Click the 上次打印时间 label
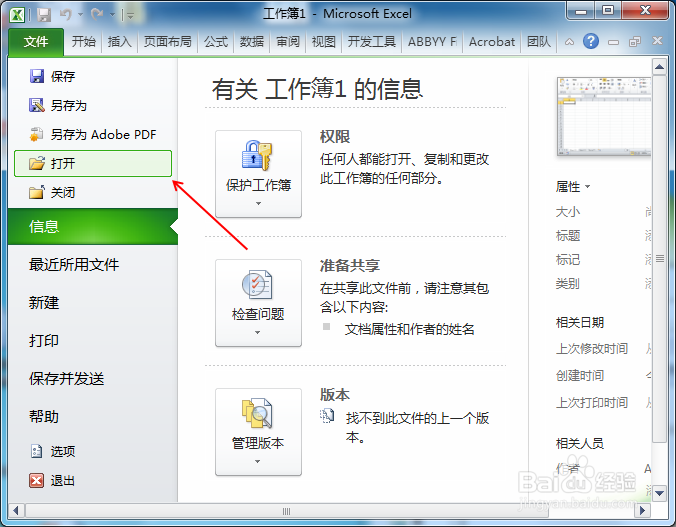 pos(592,402)
